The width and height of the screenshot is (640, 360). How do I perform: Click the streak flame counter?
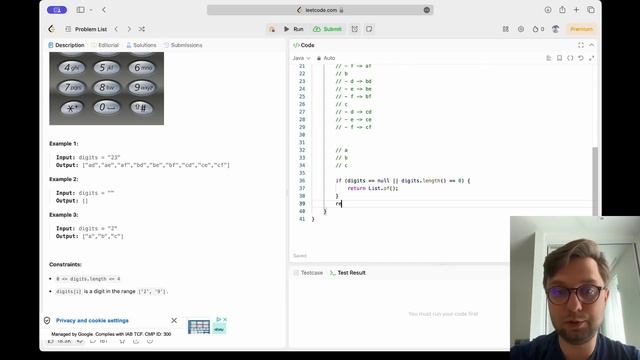coord(538,29)
